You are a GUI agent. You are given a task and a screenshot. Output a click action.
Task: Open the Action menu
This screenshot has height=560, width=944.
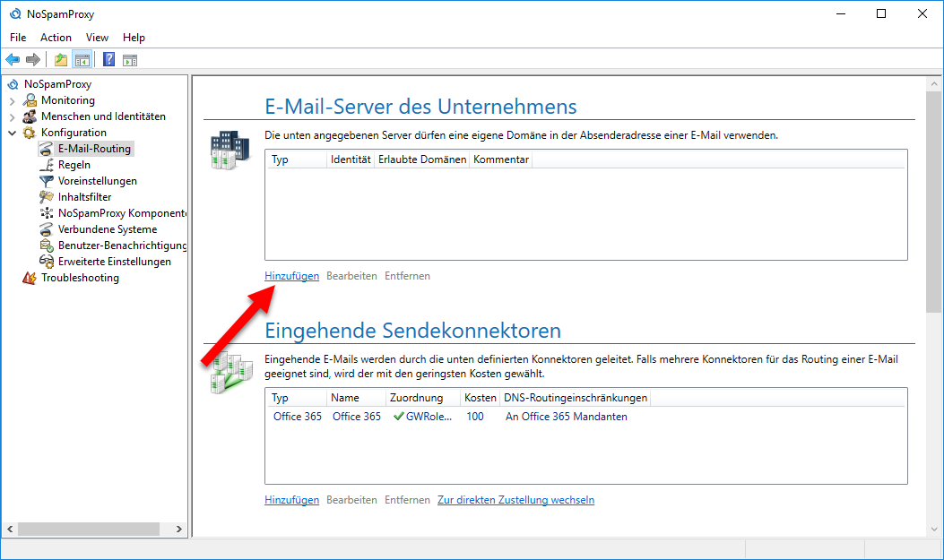click(x=56, y=38)
